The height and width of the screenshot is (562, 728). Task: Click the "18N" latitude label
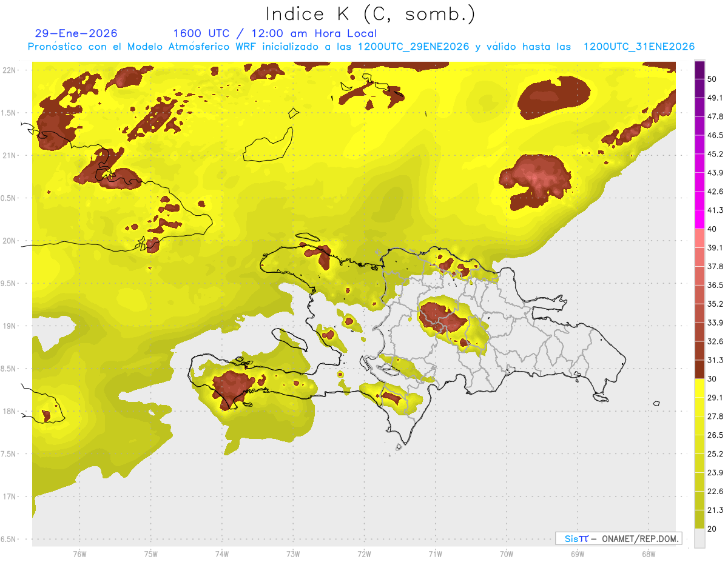pos(9,411)
